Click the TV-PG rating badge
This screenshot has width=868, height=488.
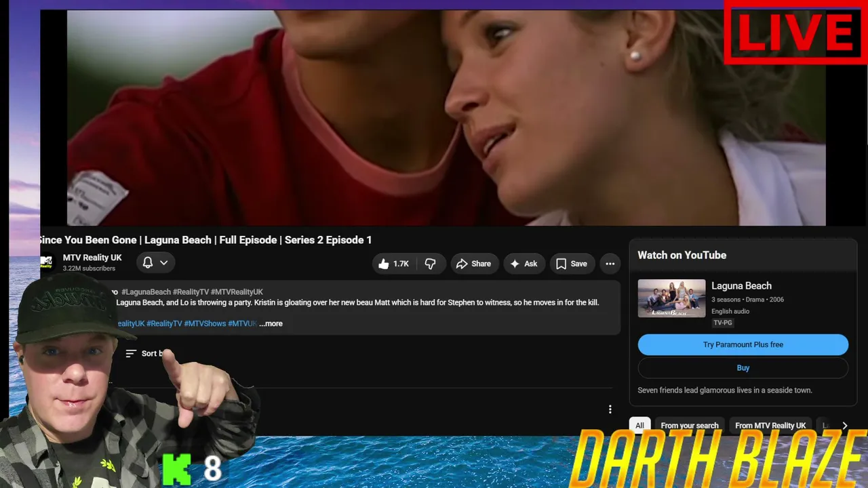click(x=722, y=323)
